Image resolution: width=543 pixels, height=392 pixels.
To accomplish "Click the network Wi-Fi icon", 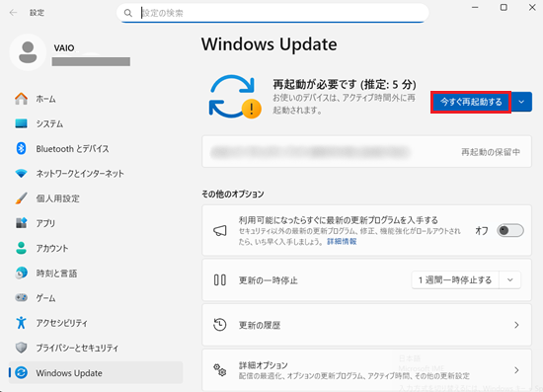I will pyautogui.click(x=21, y=174).
